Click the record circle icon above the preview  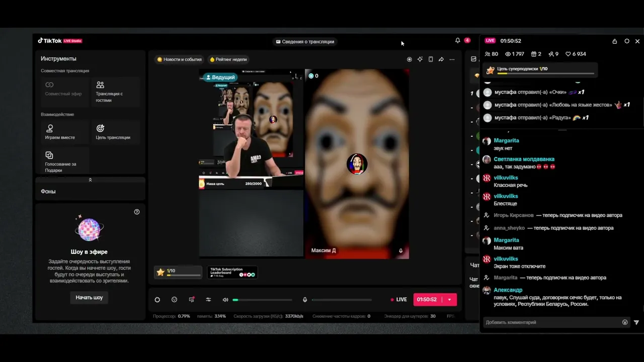click(409, 59)
